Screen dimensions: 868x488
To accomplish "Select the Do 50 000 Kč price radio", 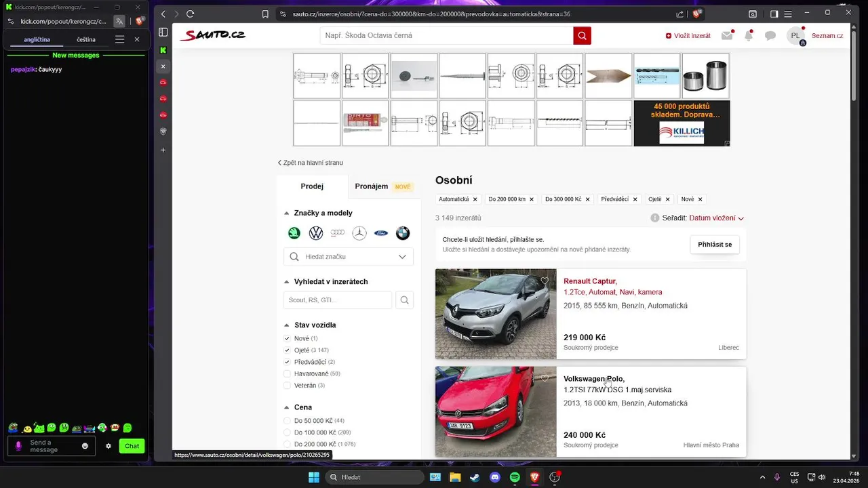I will point(287,421).
